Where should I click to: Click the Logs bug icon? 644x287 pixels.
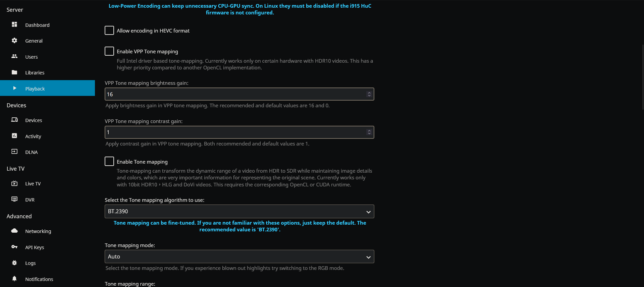coord(14,263)
